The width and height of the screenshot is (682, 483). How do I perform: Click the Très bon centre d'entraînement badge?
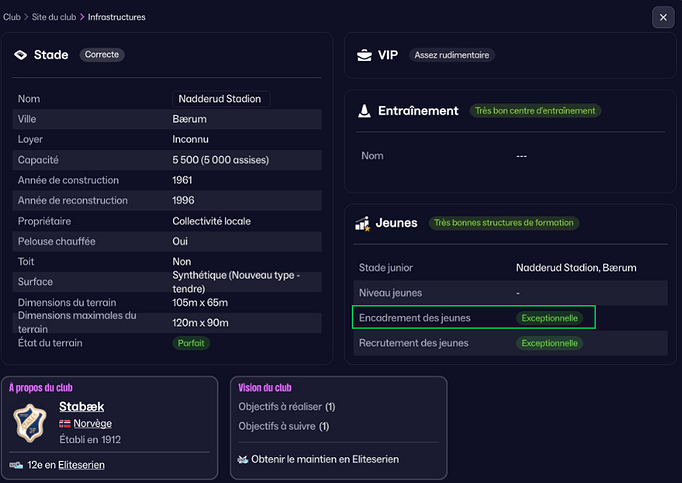point(535,111)
